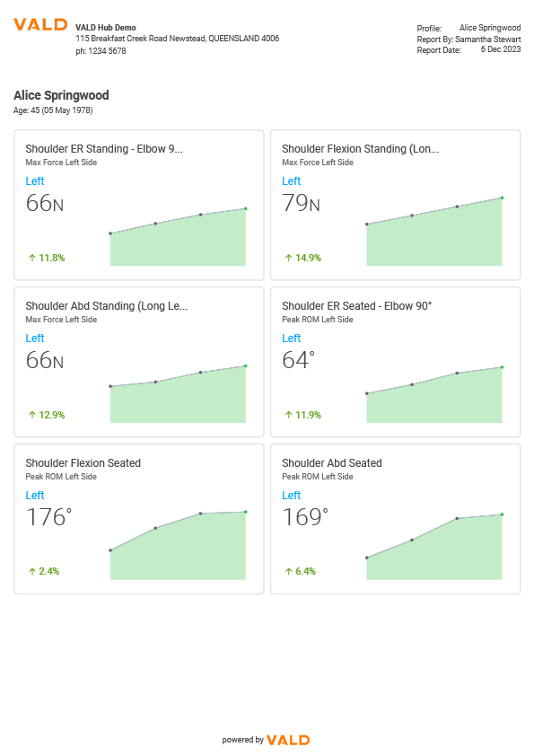Click the latest green point on 176° chart
The width and height of the screenshot is (534, 756).
click(246, 512)
